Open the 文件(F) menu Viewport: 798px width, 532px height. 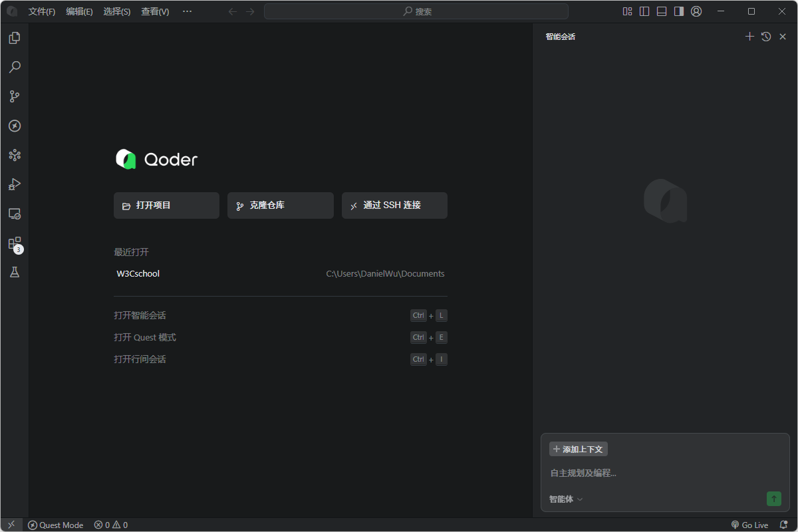point(42,11)
